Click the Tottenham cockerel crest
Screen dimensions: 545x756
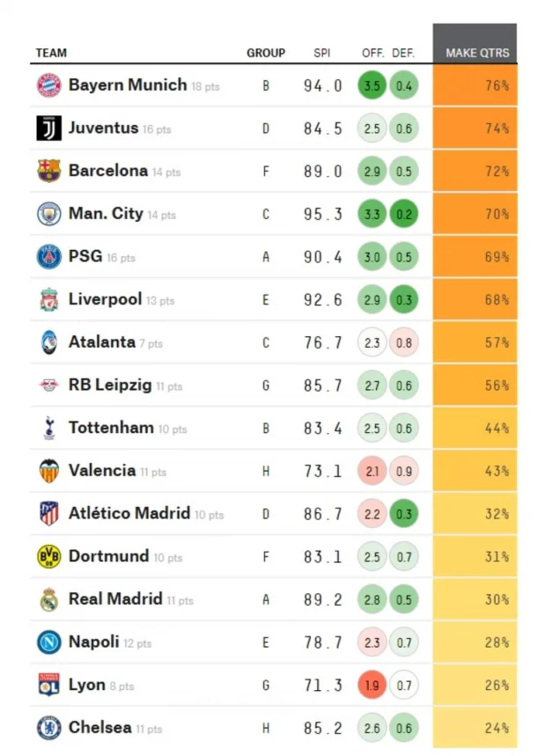click(x=48, y=429)
